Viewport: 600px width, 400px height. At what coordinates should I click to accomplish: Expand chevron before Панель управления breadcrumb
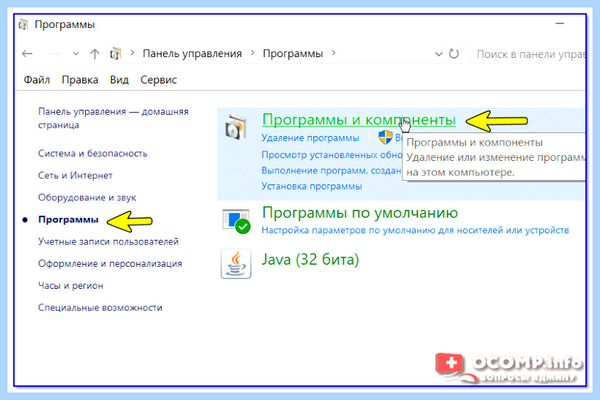click(x=132, y=53)
